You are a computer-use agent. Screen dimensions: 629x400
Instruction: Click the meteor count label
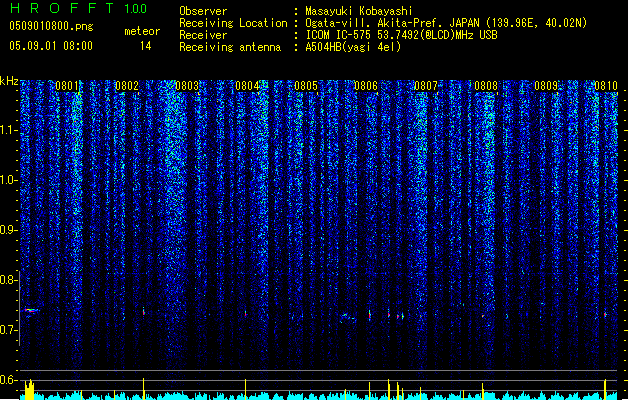click(x=142, y=31)
